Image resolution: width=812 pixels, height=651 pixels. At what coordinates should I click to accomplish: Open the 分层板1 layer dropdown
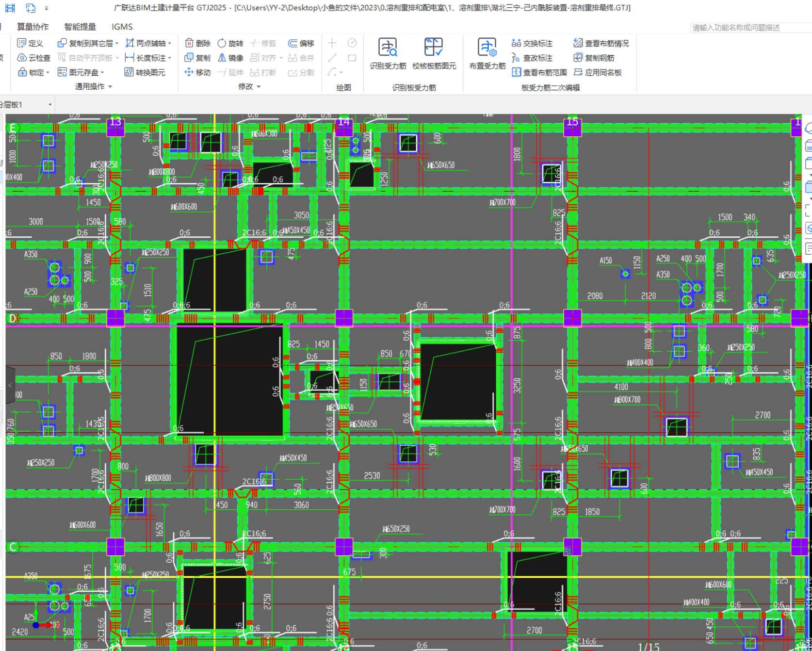pyautogui.click(x=50, y=105)
